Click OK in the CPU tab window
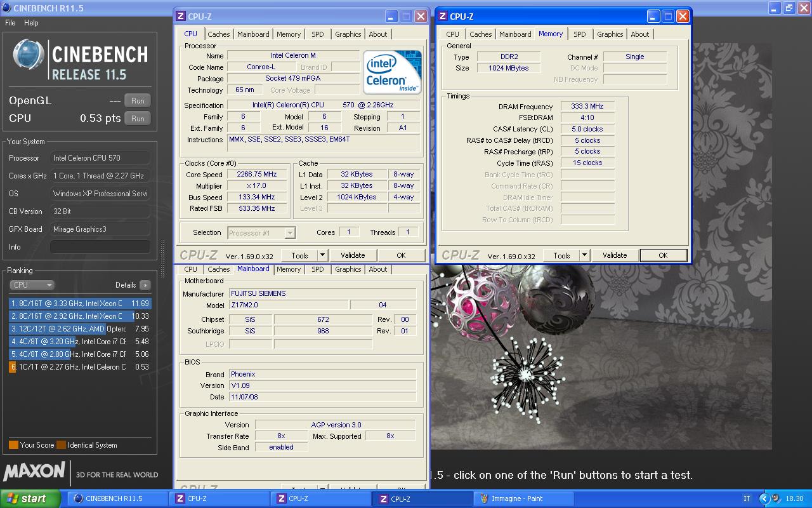This screenshot has width=812, height=508. pyautogui.click(x=401, y=255)
